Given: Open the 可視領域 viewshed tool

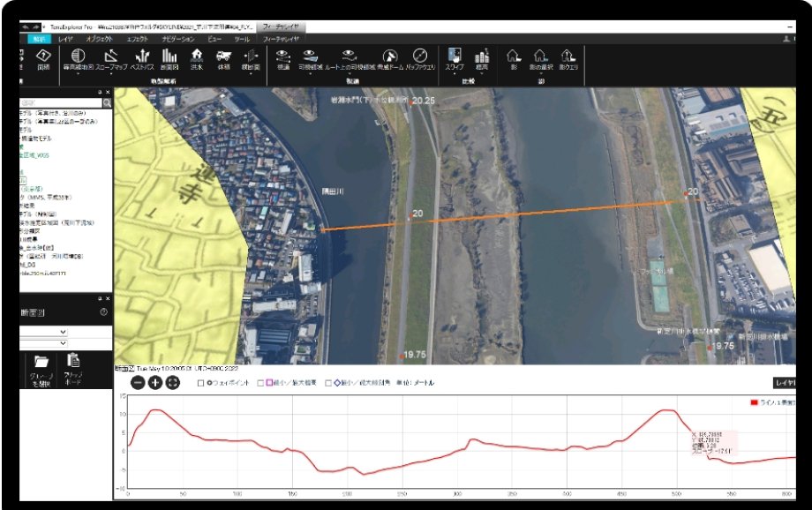Looking at the screenshot, I should (x=310, y=59).
